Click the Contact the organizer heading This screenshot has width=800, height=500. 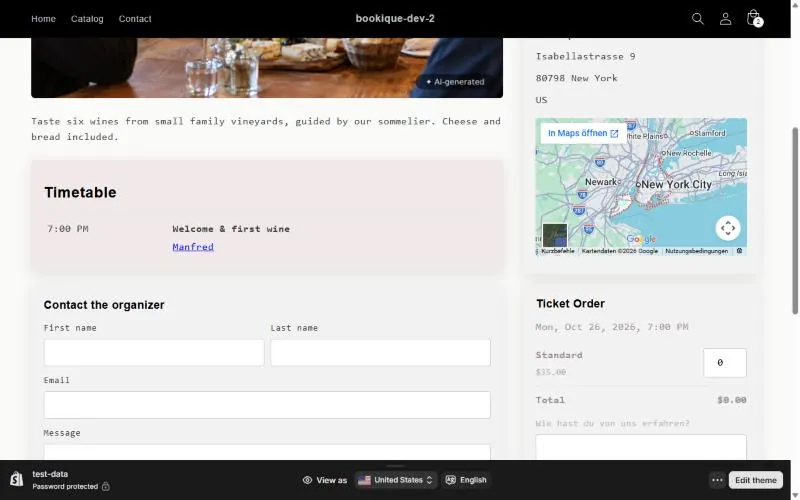tap(104, 305)
